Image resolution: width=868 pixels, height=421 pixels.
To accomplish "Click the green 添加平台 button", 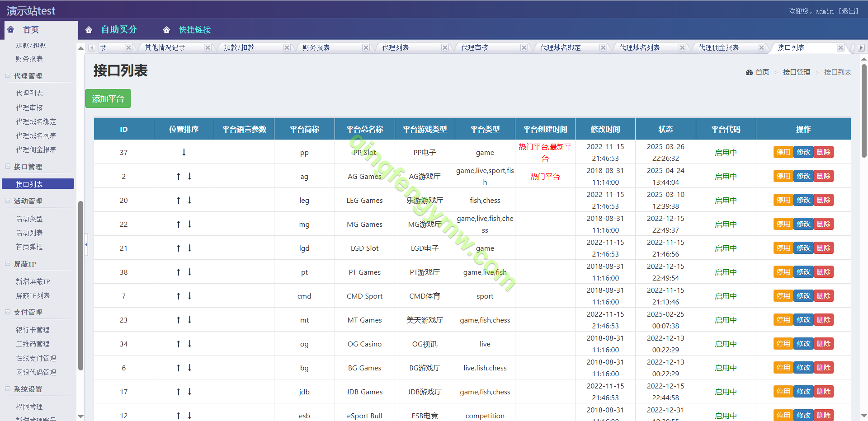I will (108, 98).
